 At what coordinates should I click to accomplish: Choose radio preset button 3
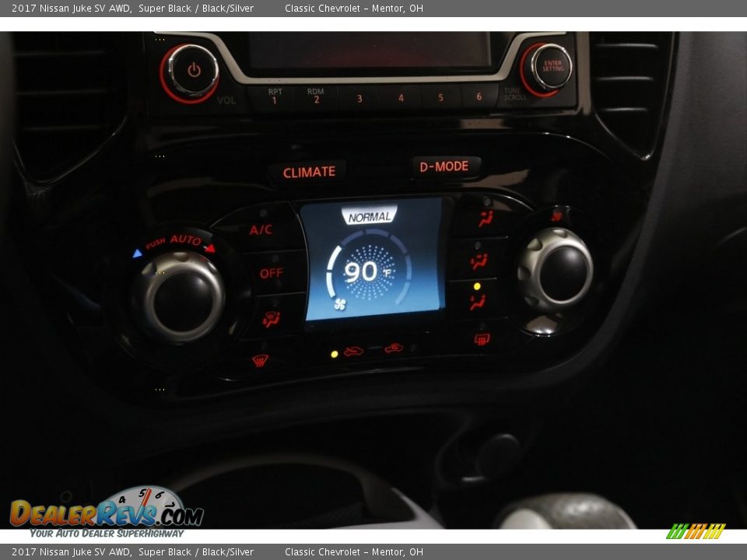(359, 98)
